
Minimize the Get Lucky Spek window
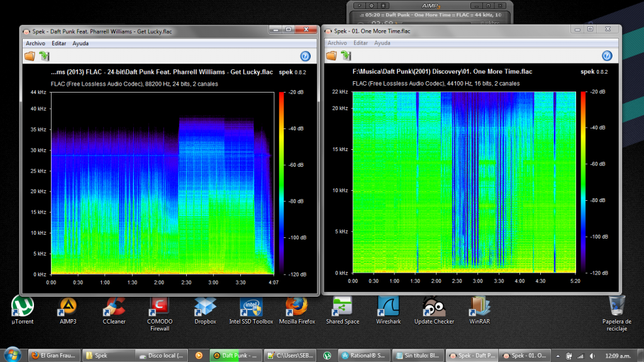276,30
